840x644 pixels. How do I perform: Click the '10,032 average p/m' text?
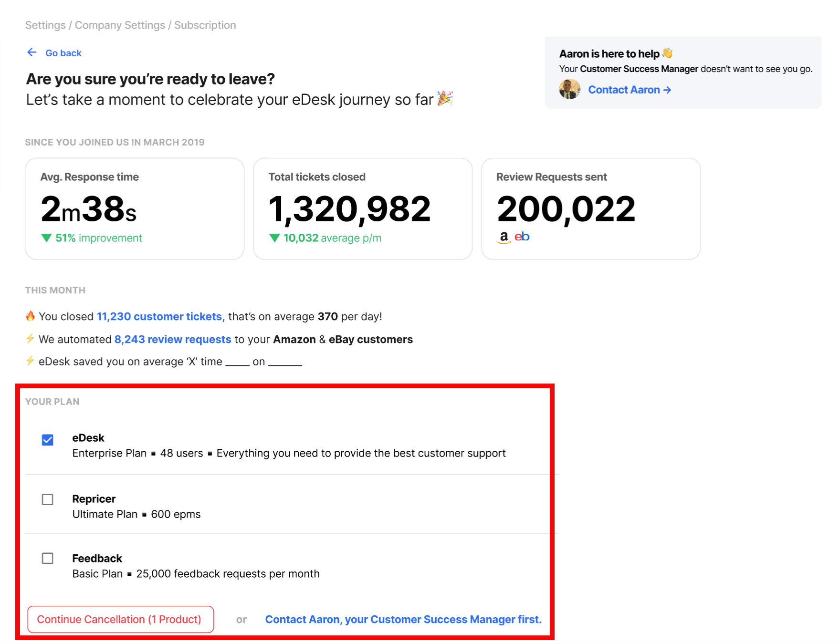(x=332, y=238)
